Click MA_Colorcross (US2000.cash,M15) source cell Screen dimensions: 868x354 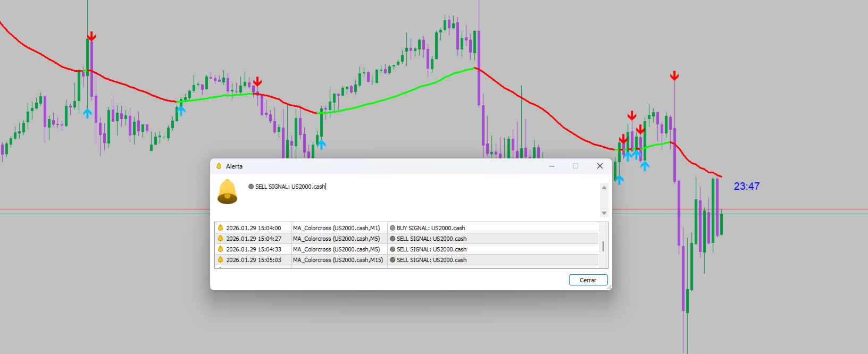click(339, 260)
